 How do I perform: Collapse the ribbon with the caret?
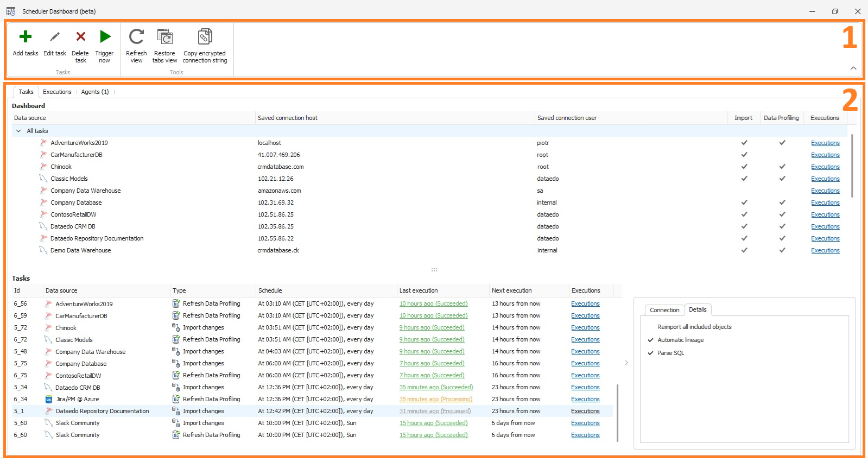coord(853,68)
